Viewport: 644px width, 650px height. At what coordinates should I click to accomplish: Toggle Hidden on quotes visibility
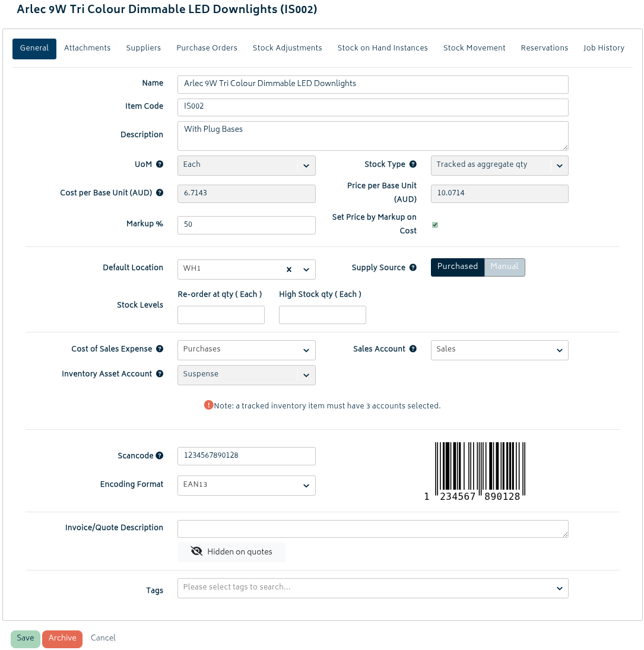click(231, 552)
